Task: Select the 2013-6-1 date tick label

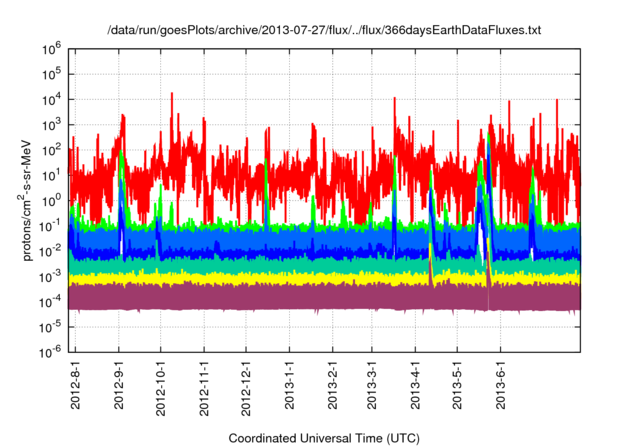Action: point(500,387)
